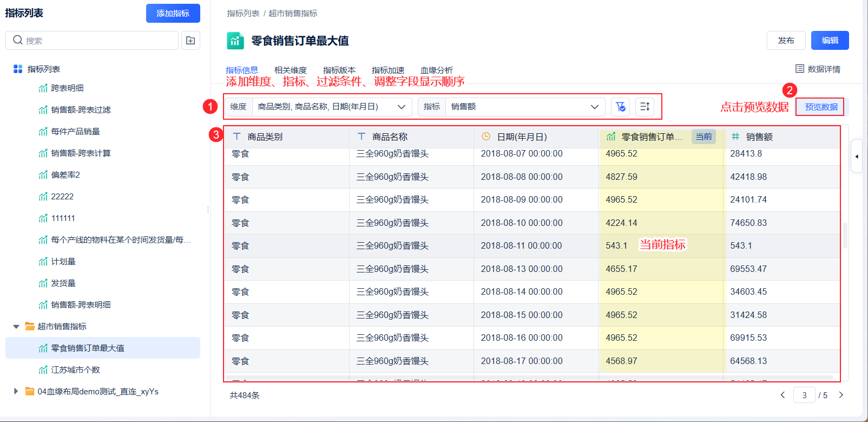Click the 数据详情 link

824,69
